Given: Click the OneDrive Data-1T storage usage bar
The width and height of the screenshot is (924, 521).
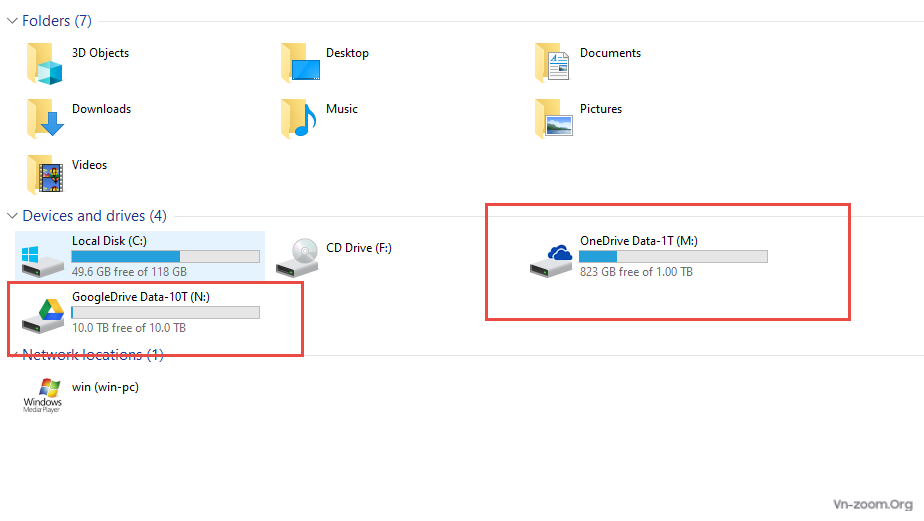Looking at the screenshot, I should [x=673, y=257].
